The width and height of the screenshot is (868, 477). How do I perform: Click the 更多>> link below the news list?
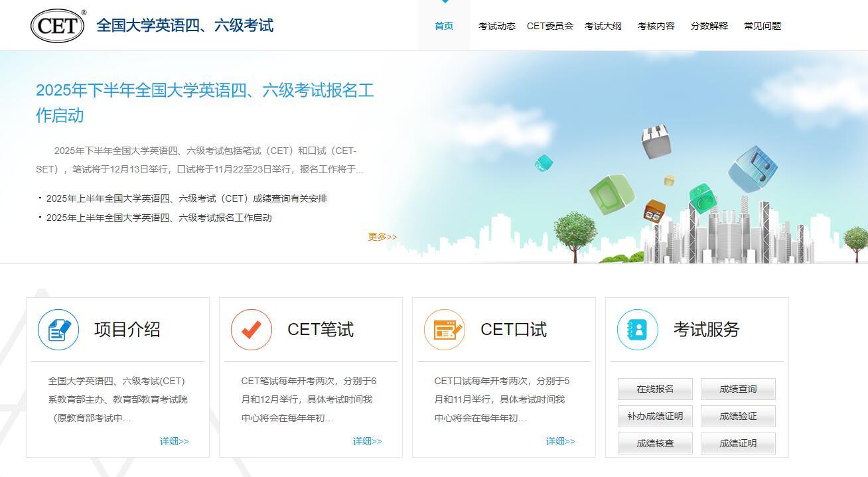382,236
